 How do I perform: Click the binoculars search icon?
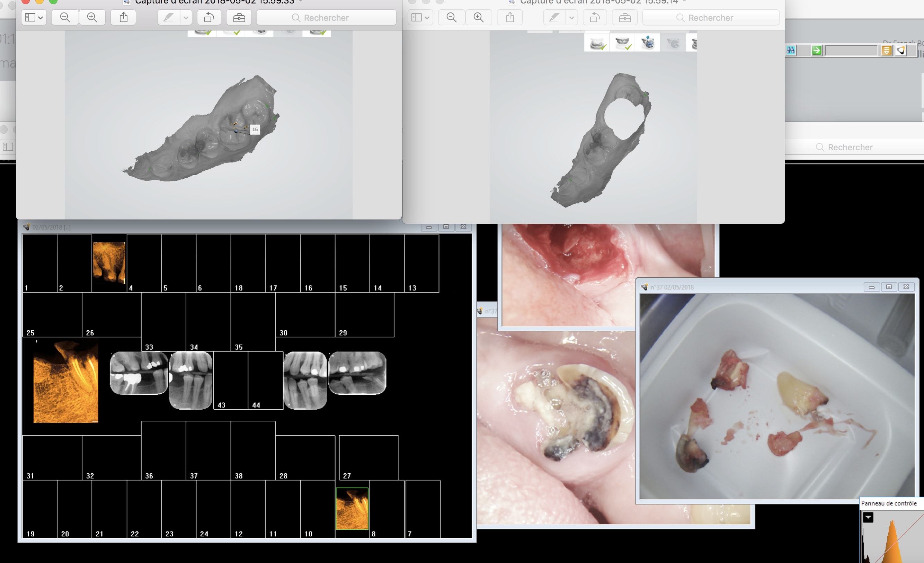tap(791, 50)
